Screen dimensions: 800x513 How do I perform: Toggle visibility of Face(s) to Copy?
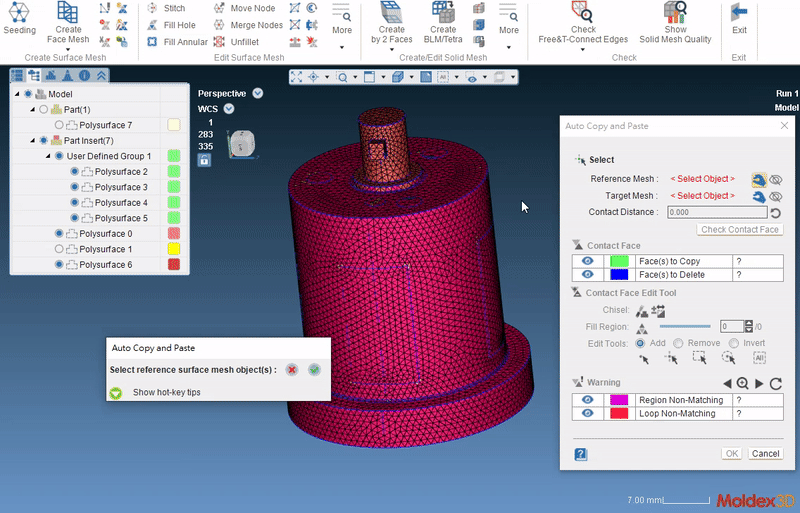coord(588,261)
